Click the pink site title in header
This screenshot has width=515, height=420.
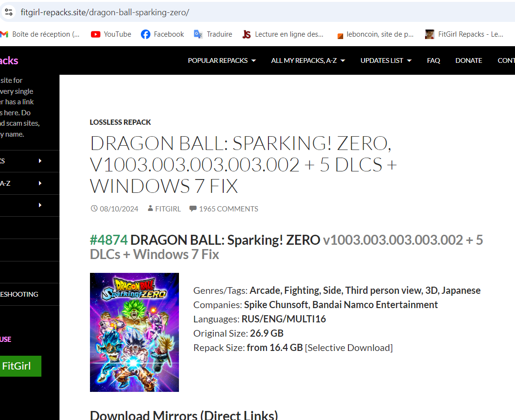[9, 60]
